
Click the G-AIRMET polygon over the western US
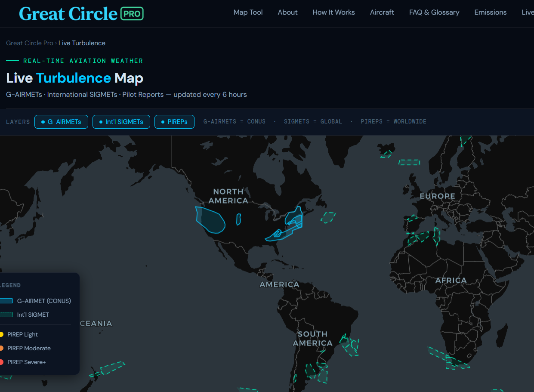[x=210, y=220]
